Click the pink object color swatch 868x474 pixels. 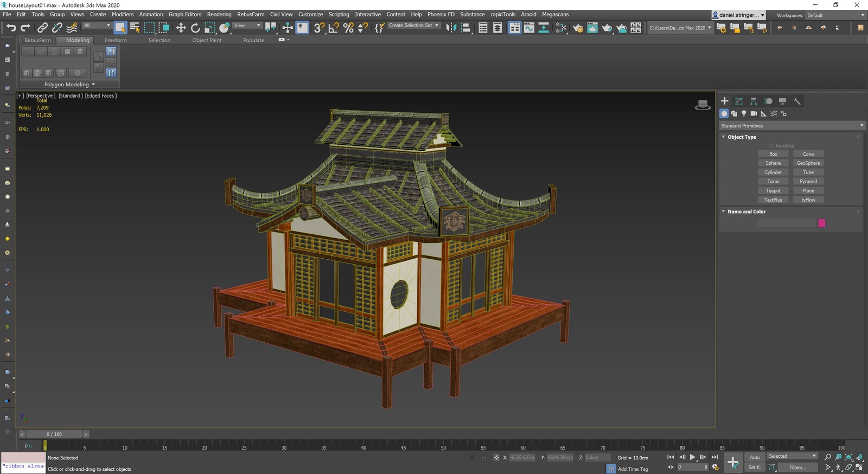821,223
